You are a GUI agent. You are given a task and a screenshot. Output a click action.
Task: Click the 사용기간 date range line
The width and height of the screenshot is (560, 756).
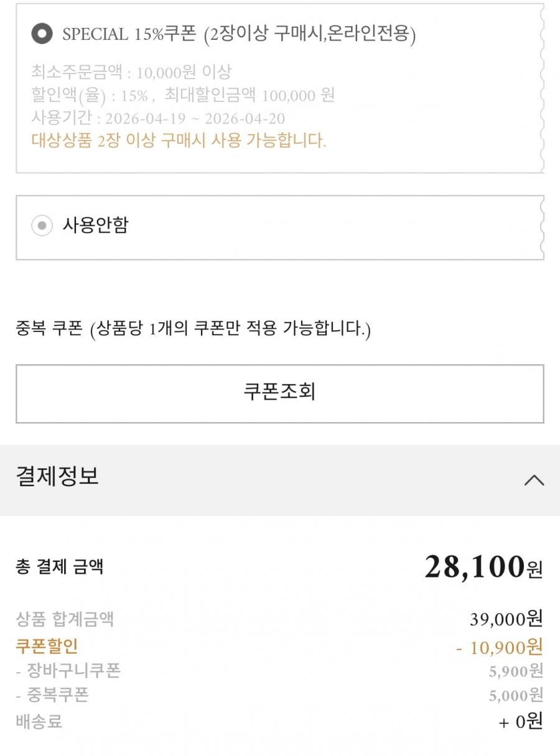point(158,118)
